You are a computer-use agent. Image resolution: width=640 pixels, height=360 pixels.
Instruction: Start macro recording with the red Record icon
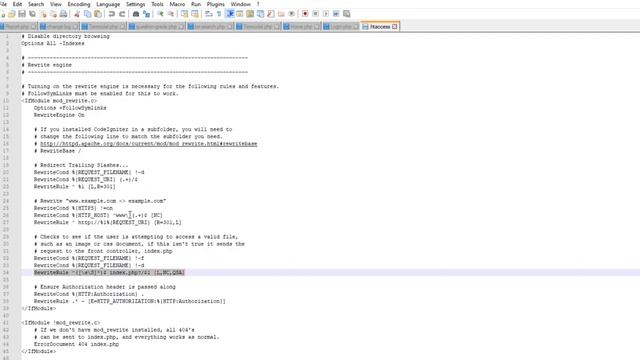pos(305,14)
